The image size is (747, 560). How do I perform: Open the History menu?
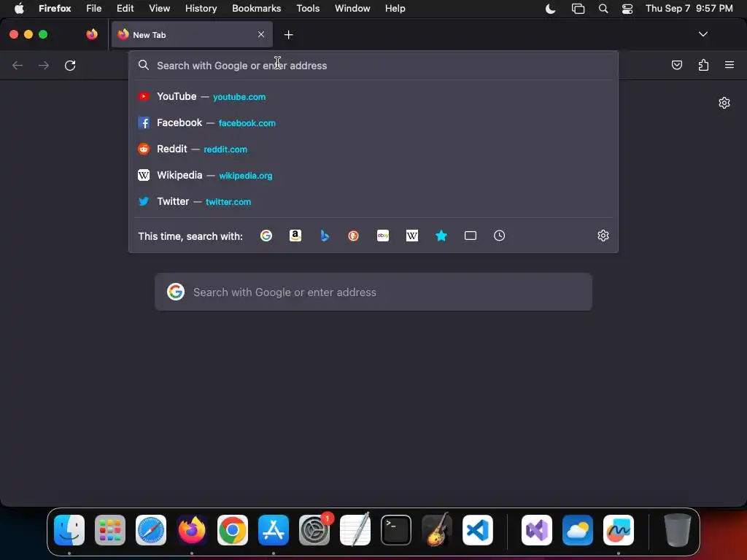tap(201, 8)
